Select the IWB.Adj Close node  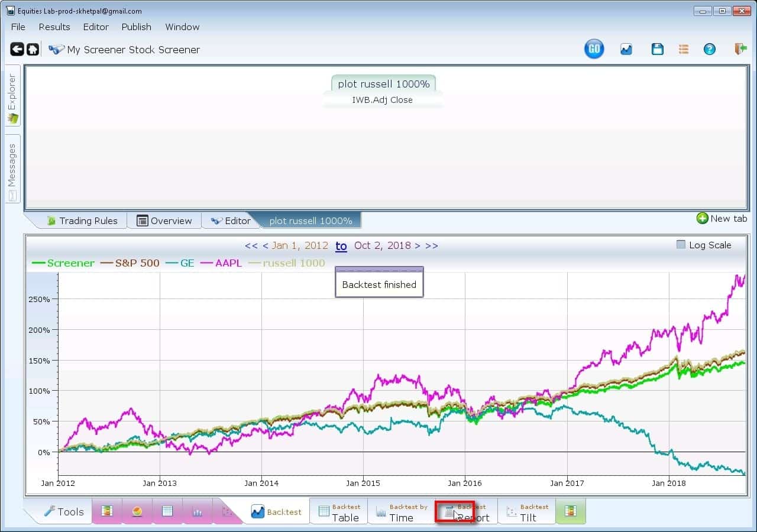pos(383,100)
